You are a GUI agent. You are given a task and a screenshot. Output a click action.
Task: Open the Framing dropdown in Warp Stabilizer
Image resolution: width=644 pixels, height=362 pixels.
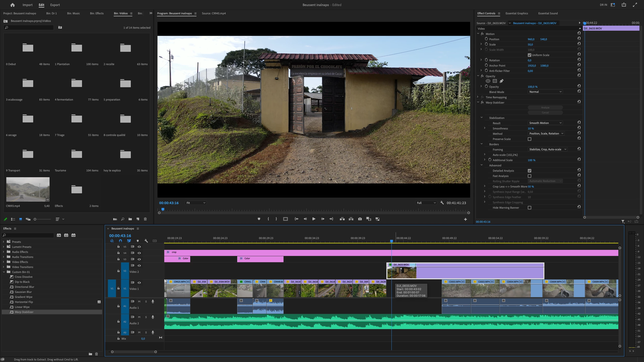pos(547,149)
